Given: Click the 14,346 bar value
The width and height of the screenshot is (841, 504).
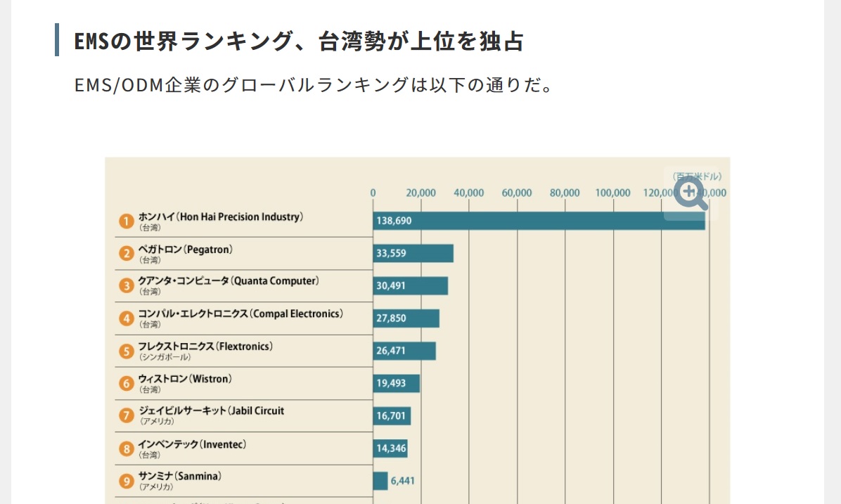Looking at the screenshot, I should 391,448.
